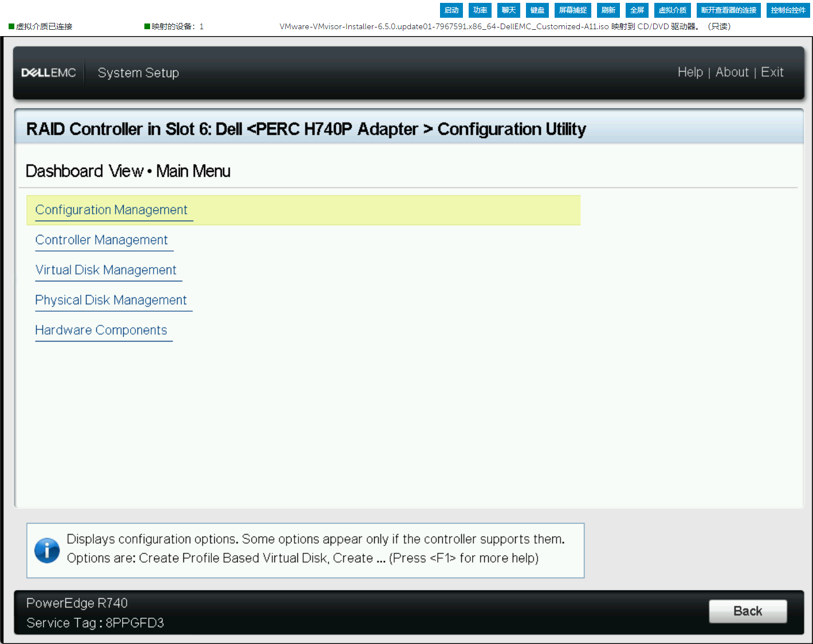Open the 聊天 (Chat) button
Screen dimensions: 813x644
509,10
